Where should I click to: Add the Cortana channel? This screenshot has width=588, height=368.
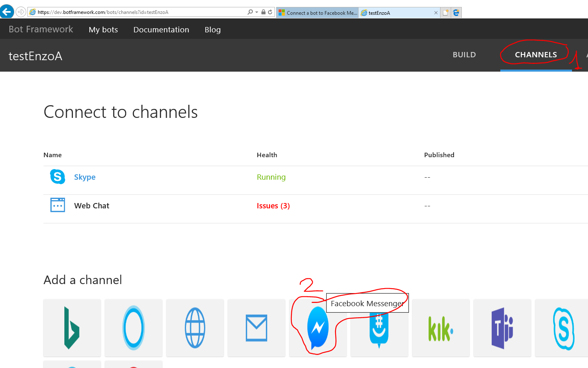point(133,328)
